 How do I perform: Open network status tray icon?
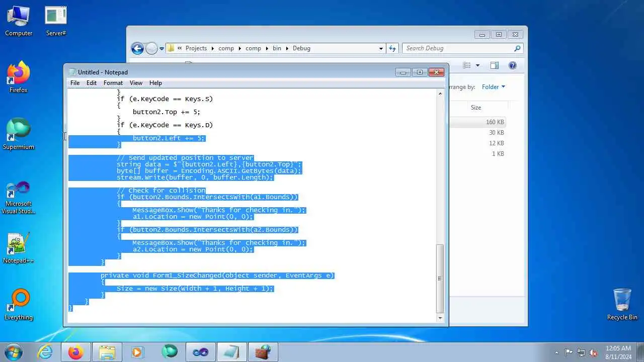(581, 352)
